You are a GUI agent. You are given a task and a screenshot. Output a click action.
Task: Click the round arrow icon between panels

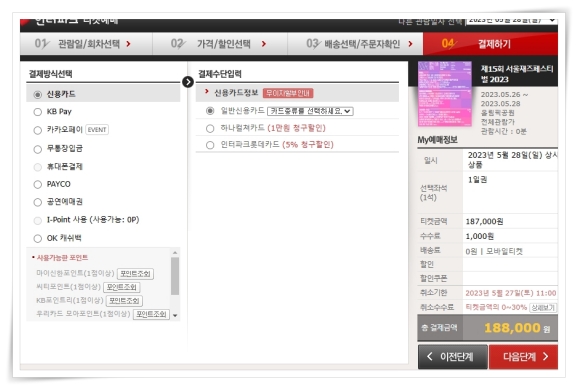tap(188, 82)
